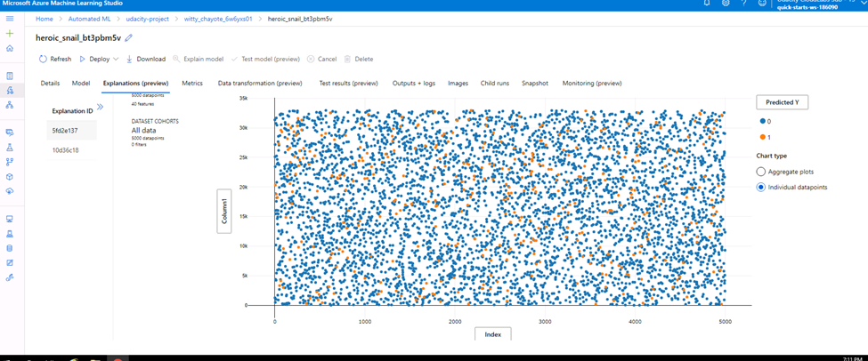This screenshot has width=868, height=361.
Task: Open the sidebar icon below Compute
Action: (10, 233)
